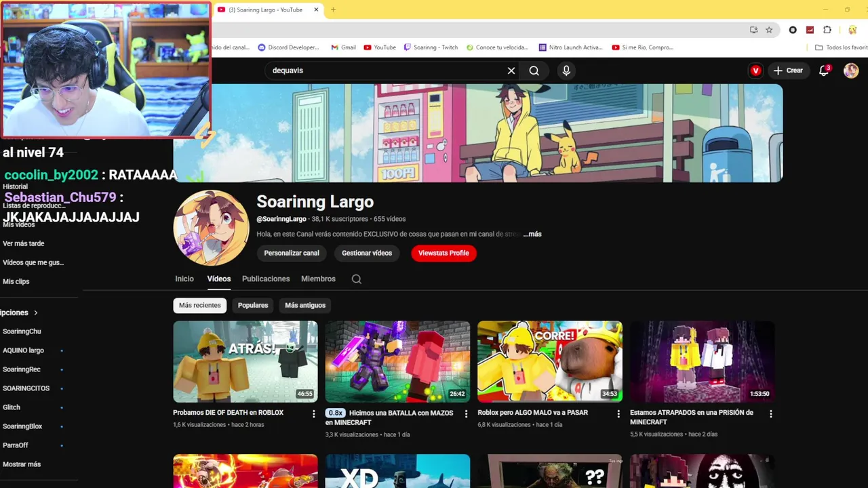Search within channel using magnifier icon
The width and height of the screenshot is (868, 488).
point(357,279)
